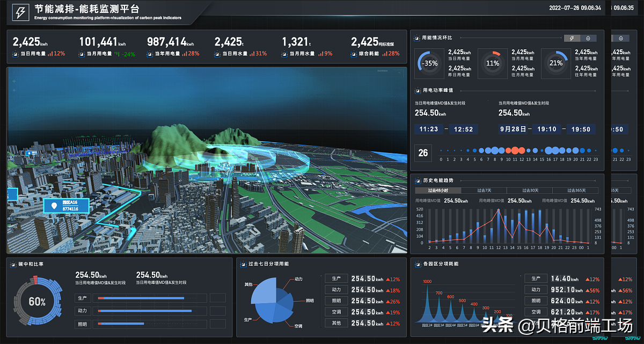The height and width of the screenshot is (344, 644).
Task: Click 生产 label in 碳中和比率 panel
Action: (x=82, y=298)
